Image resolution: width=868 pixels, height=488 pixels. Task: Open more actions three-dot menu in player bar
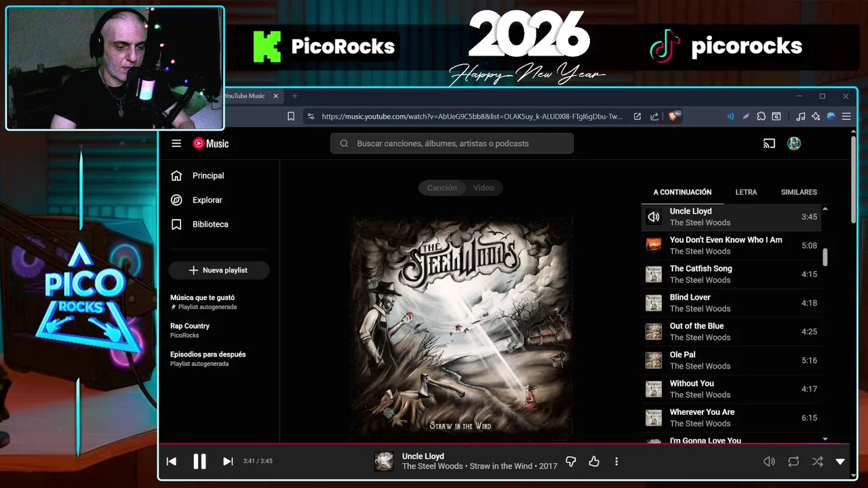[x=616, y=462]
